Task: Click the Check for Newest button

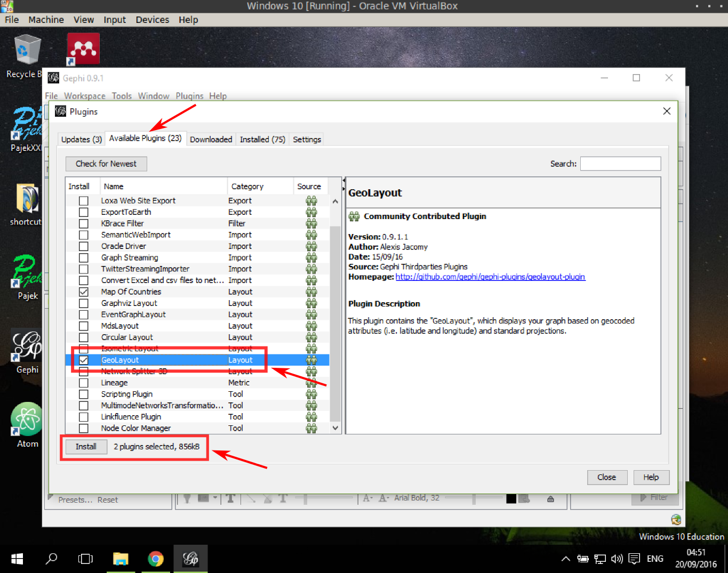Action: point(106,164)
